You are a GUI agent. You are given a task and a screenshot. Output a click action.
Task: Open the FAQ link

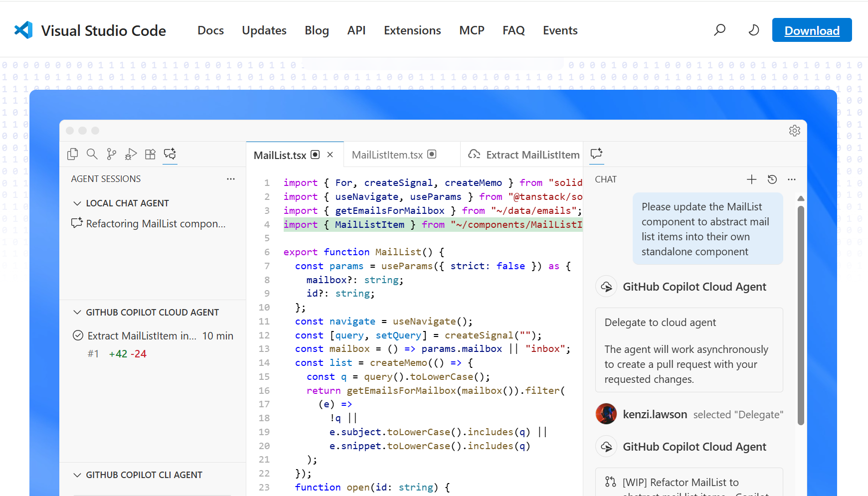514,30
